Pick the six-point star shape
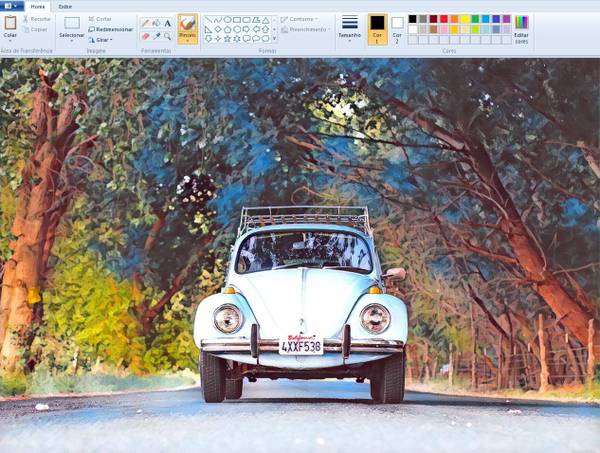600x453 pixels. point(237,39)
